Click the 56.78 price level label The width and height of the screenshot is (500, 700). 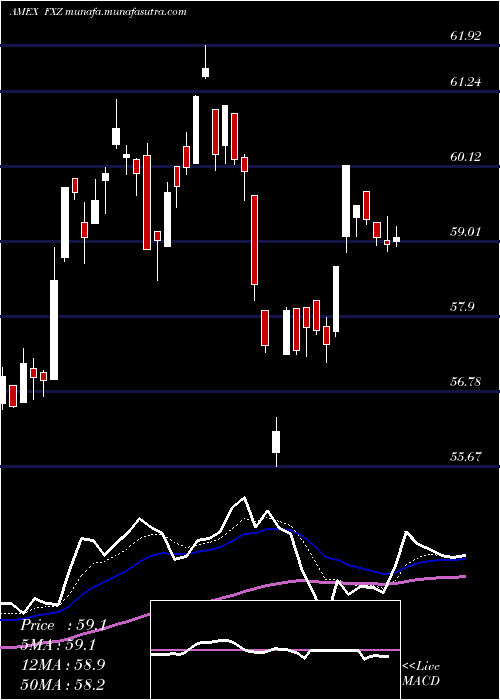pos(466,382)
